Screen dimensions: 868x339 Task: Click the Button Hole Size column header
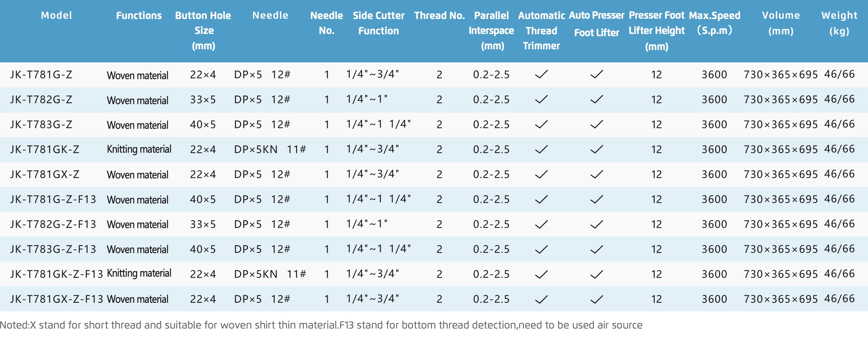pyautogui.click(x=203, y=31)
